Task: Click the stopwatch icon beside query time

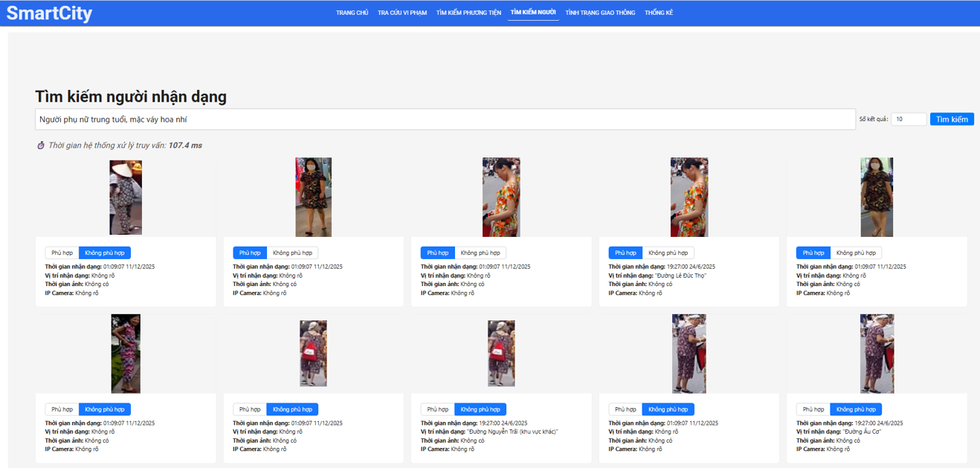Action: [x=41, y=146]
